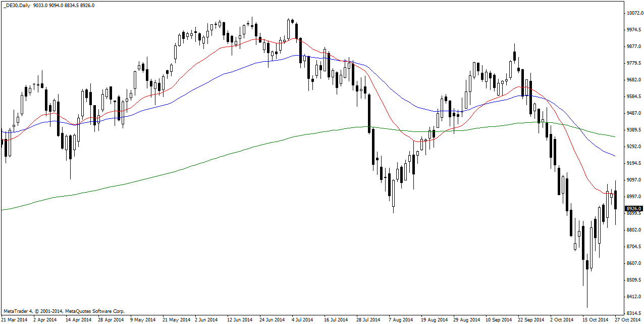Click the 12 Jun 2014 date label
The height and width of the screenshot is (324, 644).
point(240,319)
